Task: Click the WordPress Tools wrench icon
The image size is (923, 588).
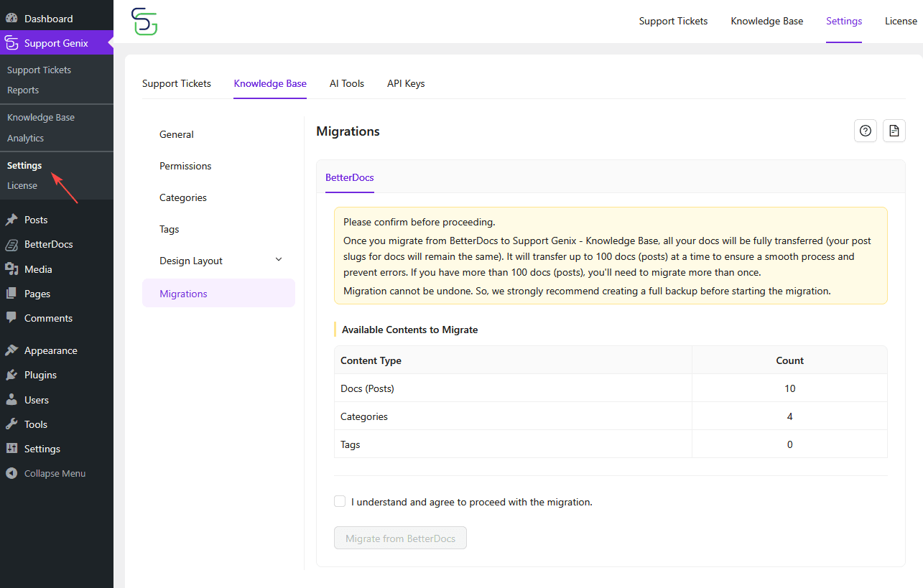Action: tap(12, 424)
